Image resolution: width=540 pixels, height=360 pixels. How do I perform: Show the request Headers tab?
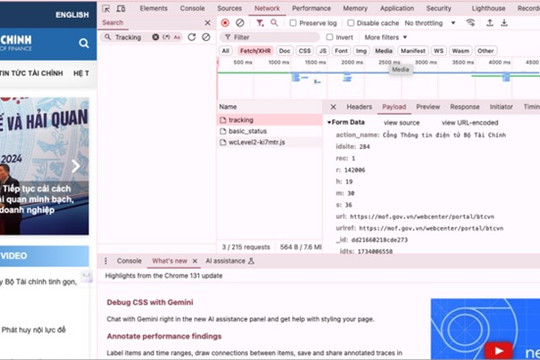click(x=359, y=107)
